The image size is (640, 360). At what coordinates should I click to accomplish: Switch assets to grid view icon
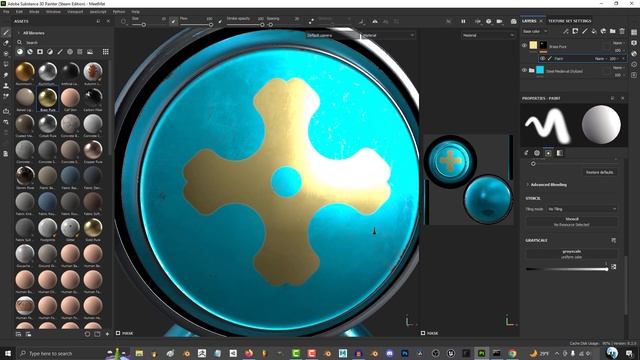tap(106, 52)
